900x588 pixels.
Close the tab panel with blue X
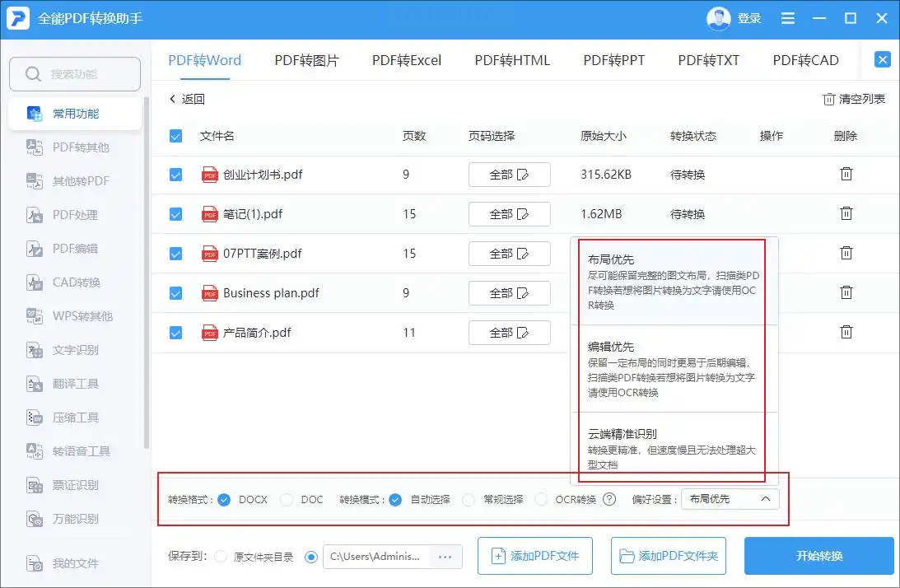point(882,59)
